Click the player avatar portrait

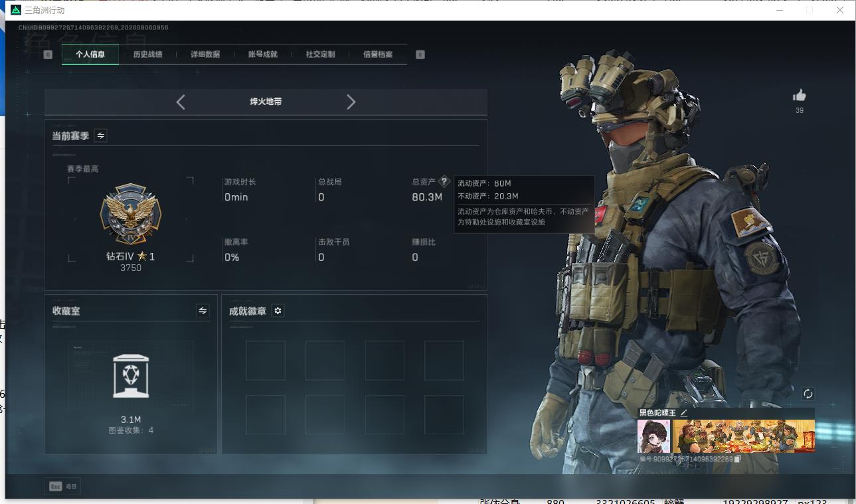[x=654, y=436]
